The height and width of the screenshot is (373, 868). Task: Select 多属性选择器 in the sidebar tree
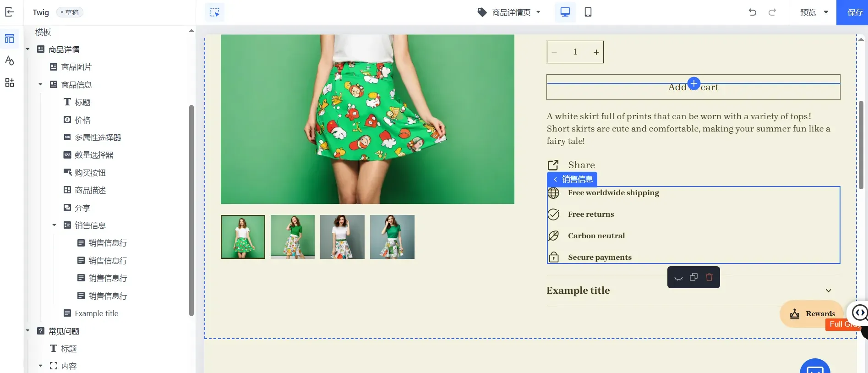click(98, 137)
